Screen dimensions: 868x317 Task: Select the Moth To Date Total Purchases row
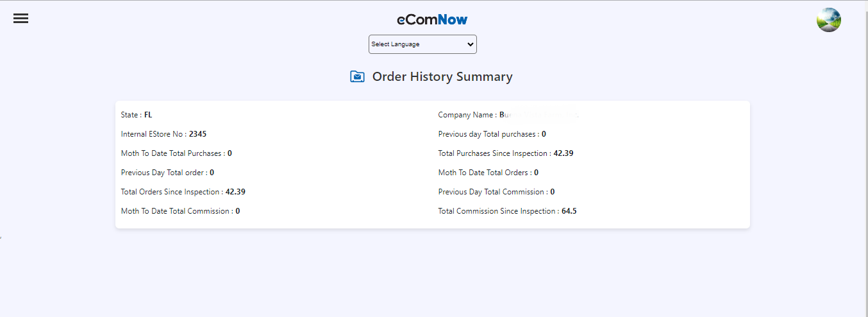click(176, 153)
